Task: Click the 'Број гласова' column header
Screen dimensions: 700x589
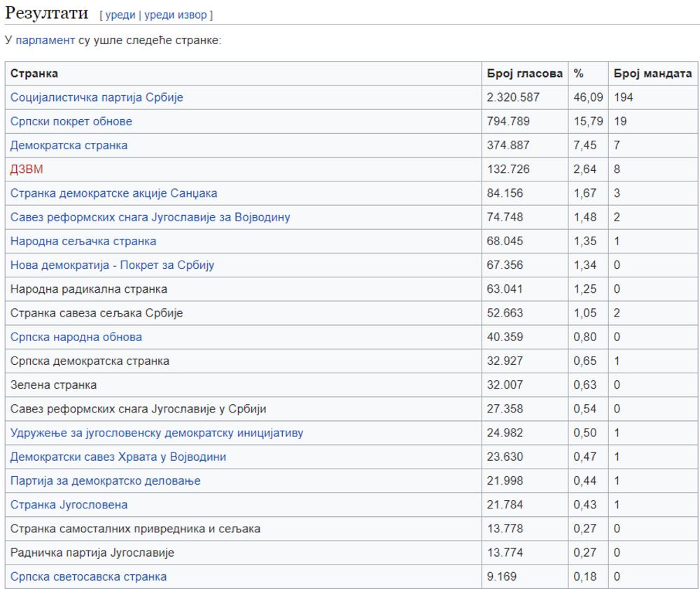Action: click(524, 74)
